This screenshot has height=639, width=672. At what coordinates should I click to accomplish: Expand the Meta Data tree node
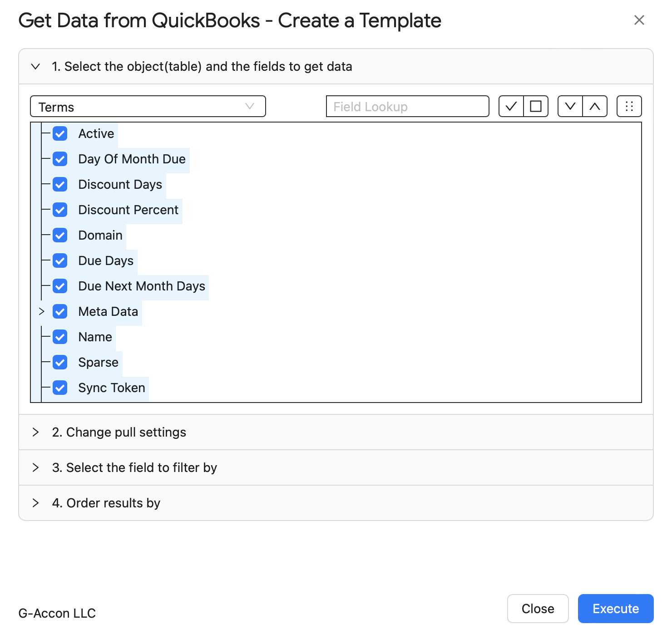pos(41,311)
